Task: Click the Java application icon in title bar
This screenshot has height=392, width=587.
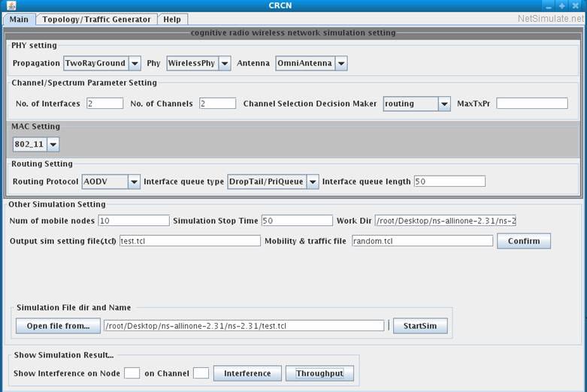Action: 11,5
